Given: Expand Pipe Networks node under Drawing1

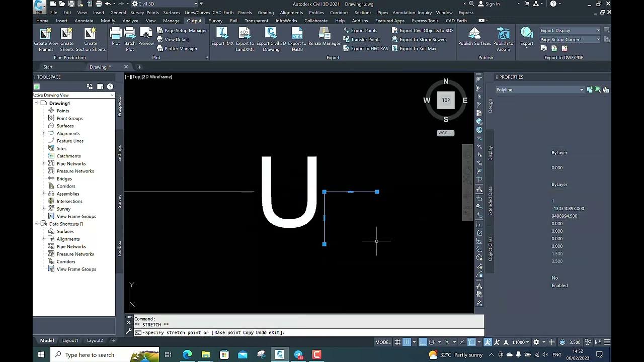Looking at the screenshot, I should point(43,163).
